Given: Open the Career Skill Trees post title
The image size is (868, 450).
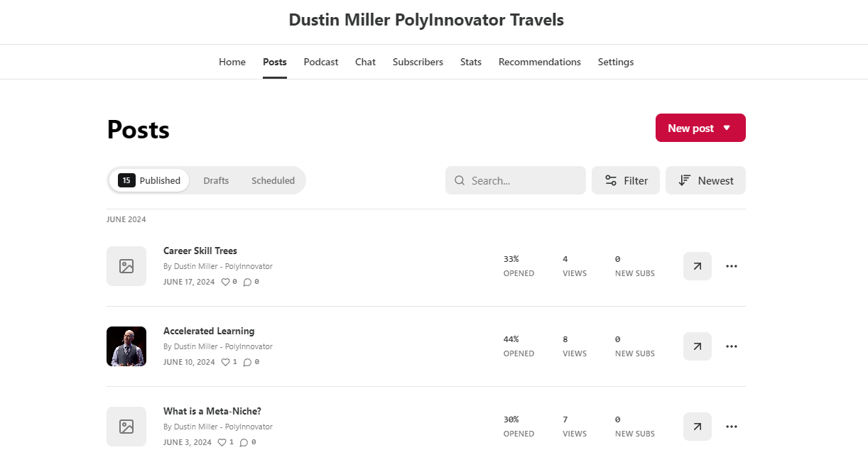Looking at the screenshot, I should 200,251.
